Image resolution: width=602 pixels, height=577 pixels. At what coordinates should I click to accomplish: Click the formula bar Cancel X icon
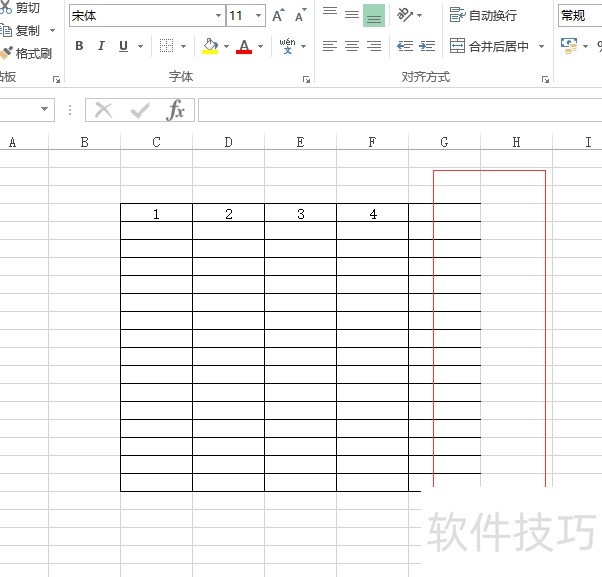103,110
